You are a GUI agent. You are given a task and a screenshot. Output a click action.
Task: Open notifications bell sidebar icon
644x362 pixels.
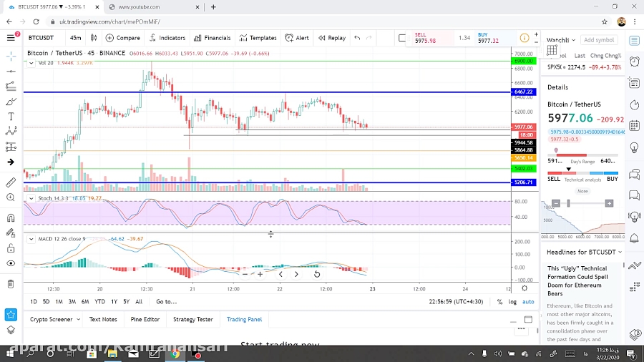[x=635, y=238]
